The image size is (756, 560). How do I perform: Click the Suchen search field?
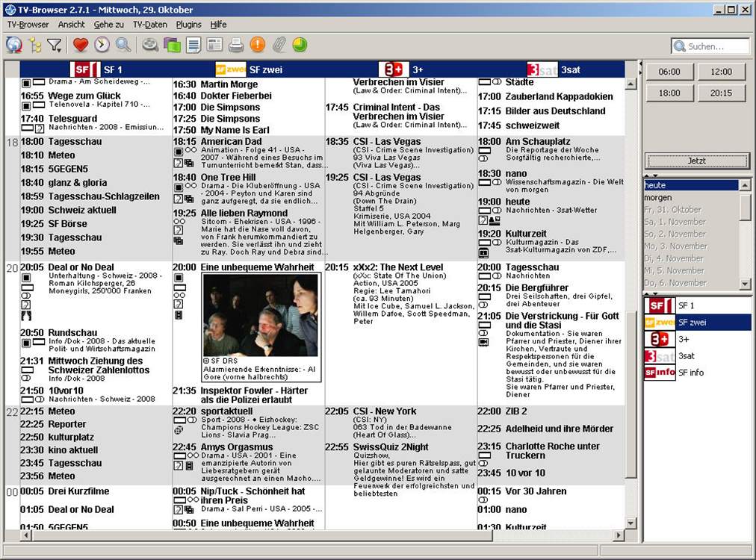pos(710,46)
